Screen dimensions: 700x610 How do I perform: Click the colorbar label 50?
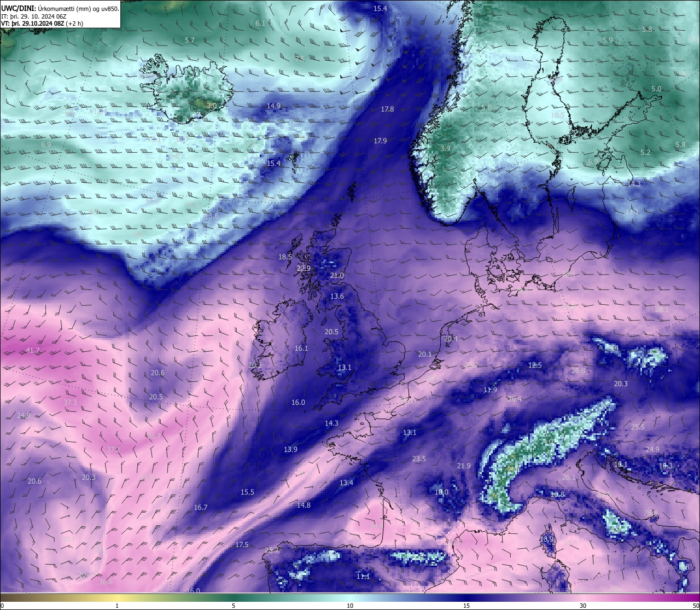click(696, 606)
